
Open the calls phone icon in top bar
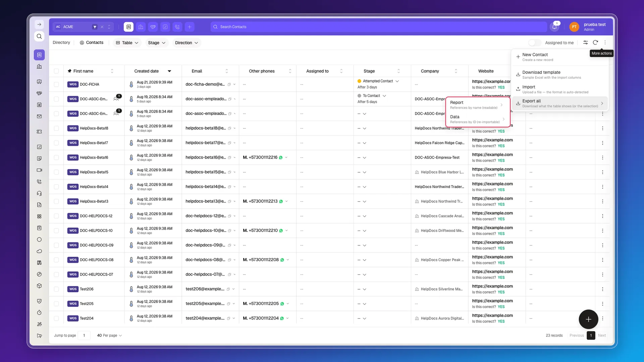(177, 27)
